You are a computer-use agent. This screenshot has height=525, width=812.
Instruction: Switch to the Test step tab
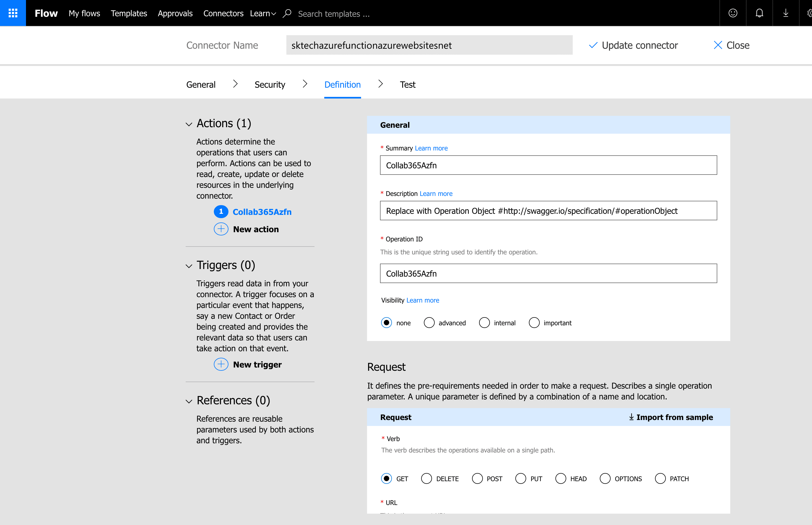408,84
